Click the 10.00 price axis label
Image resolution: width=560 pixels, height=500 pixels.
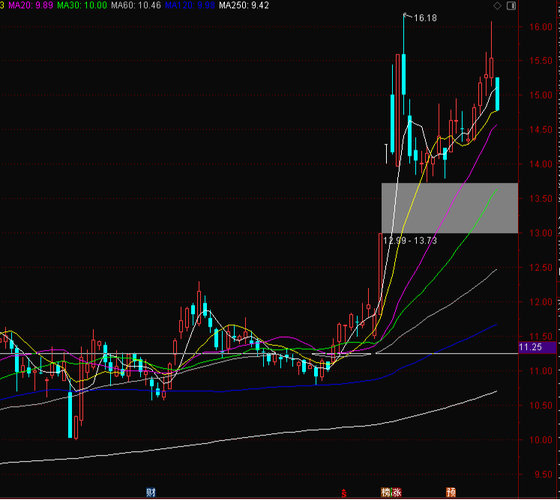[540, 440]
